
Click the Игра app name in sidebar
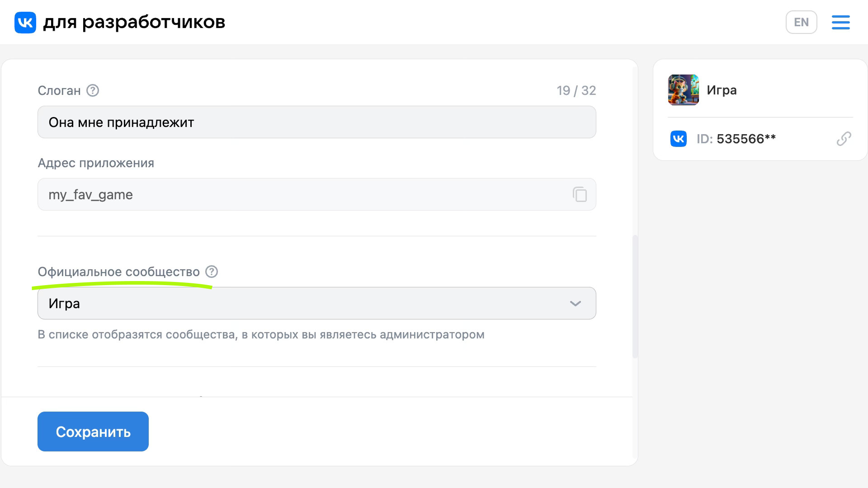click(722, 90)
